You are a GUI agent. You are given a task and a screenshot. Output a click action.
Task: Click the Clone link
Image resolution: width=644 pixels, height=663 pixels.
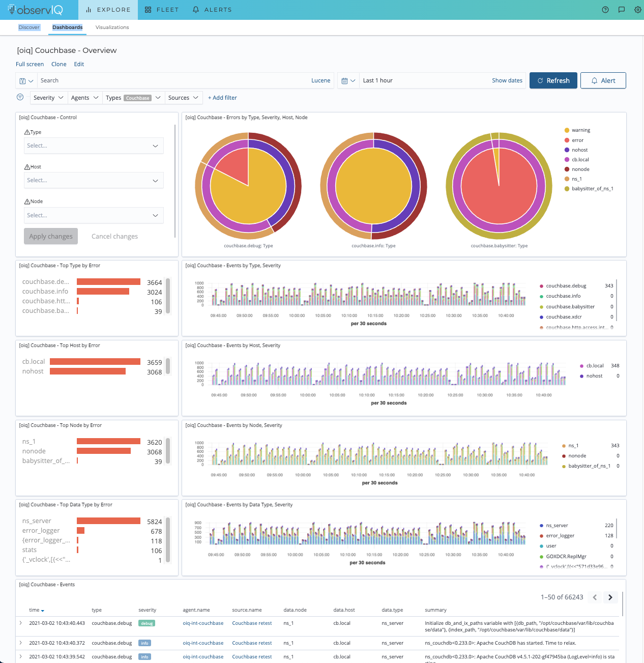[59, 64]
